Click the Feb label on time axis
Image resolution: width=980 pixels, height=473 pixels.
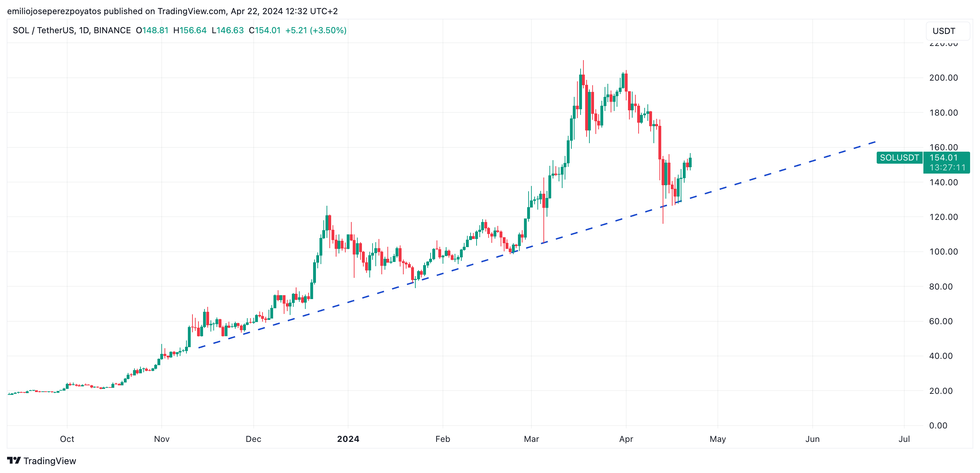(443, 439)
